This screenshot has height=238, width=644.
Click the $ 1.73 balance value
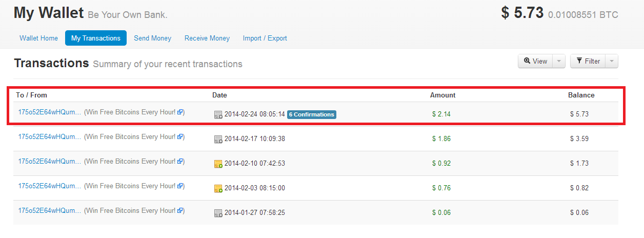point(579,163)
